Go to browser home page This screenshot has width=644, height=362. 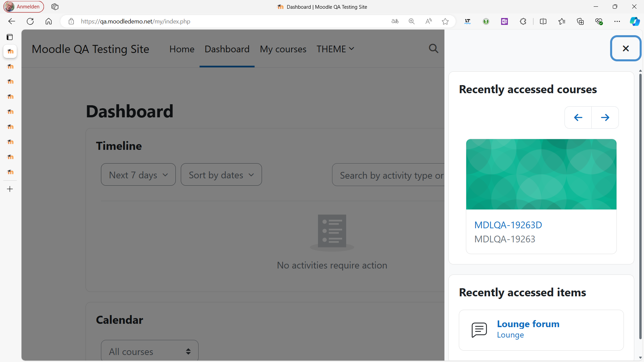click(x=49, y=21)
